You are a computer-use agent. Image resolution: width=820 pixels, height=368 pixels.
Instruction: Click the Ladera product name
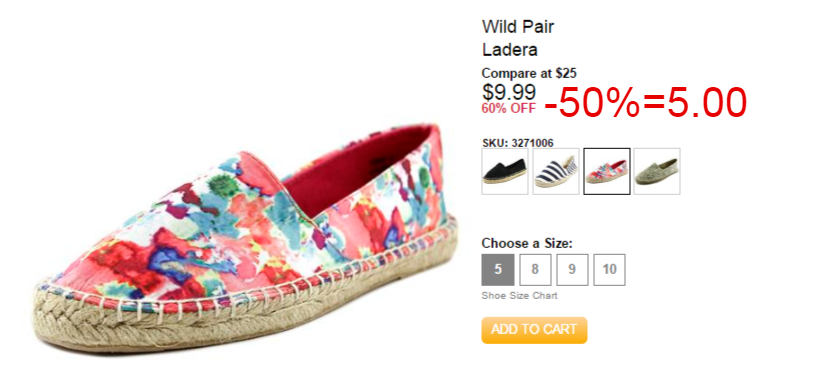click(x=510, y=50)
